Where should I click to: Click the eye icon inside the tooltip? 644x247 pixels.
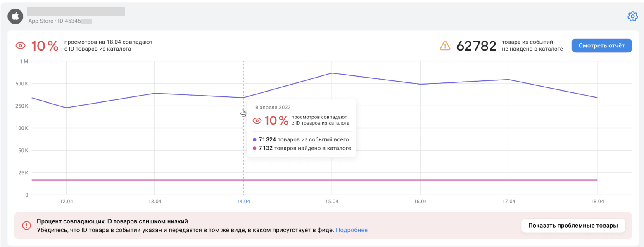(257, 120)
